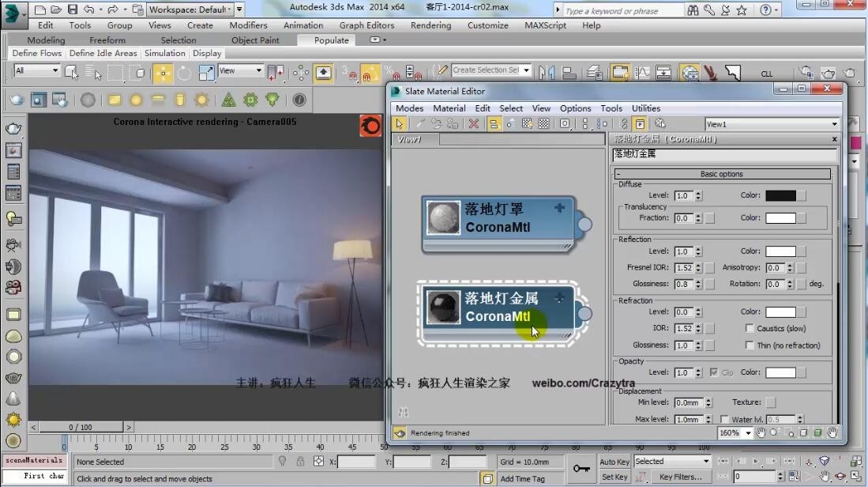
Task: Click the Align tool icon
Action: tap(569, 73)
